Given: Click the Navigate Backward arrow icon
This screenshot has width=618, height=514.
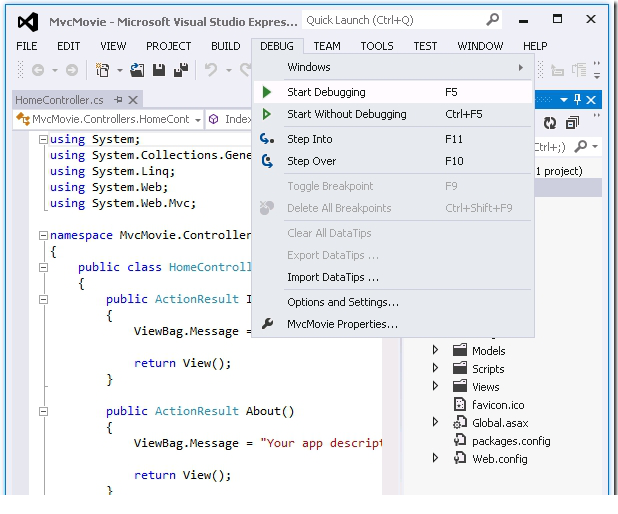Looking at the screenshot, I should [x=38, y=70].
